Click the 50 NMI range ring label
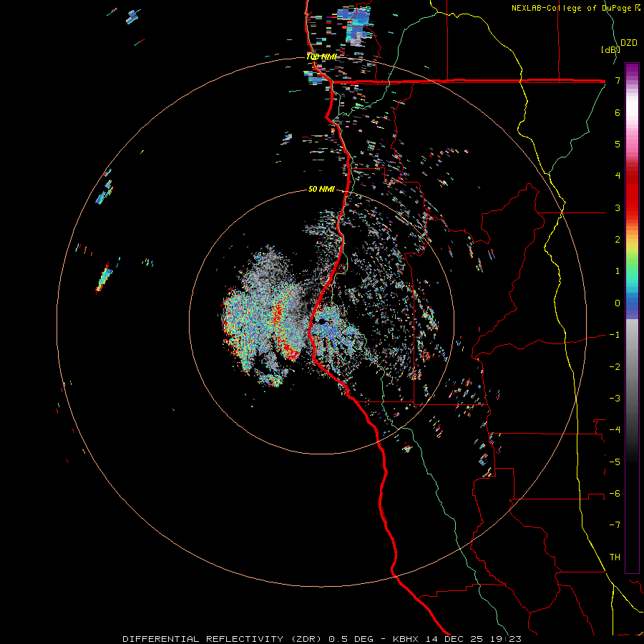Image resolution: width=644 pixels, height=644 pixels. [321, 190]
